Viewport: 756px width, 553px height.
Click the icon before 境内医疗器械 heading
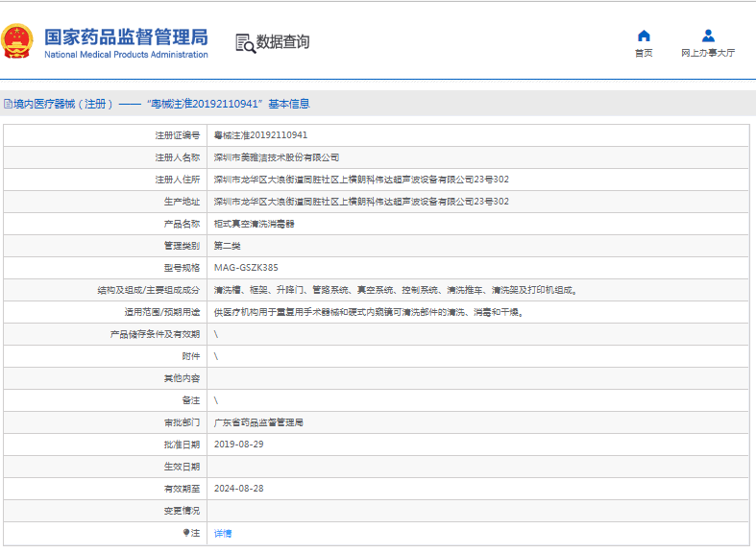[x=8, y=104]
